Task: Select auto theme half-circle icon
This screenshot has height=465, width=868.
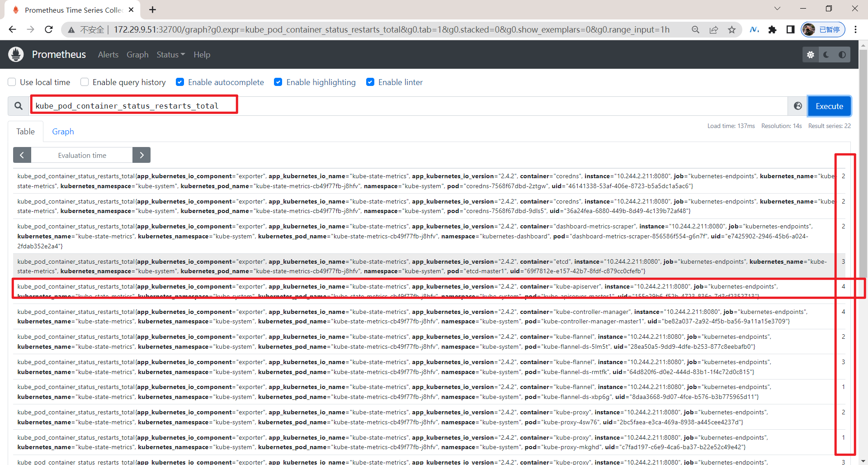Action: tap(842, 55)
